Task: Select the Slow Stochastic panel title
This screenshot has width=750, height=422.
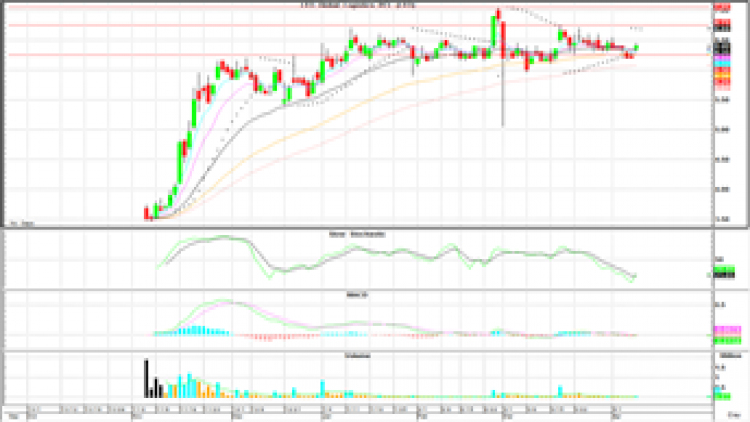Action: [x=357, y=233]
